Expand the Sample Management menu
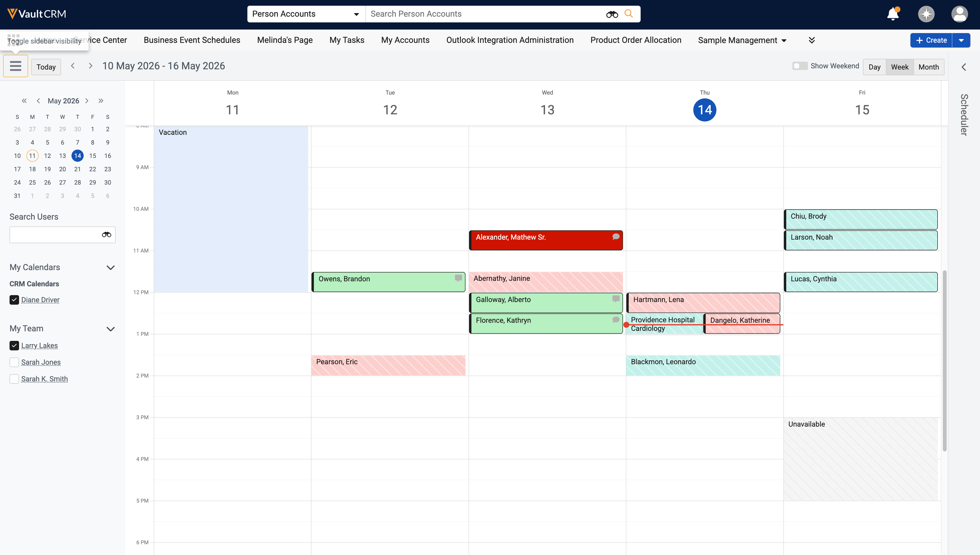The height and width of the screenshot is (555, 980). pos(742,40)
